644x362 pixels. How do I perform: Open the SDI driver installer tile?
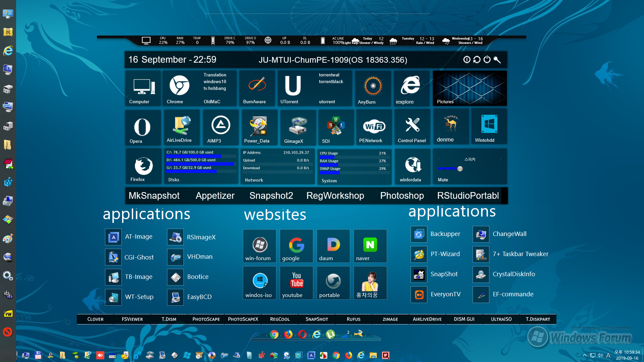pos(336,127)
